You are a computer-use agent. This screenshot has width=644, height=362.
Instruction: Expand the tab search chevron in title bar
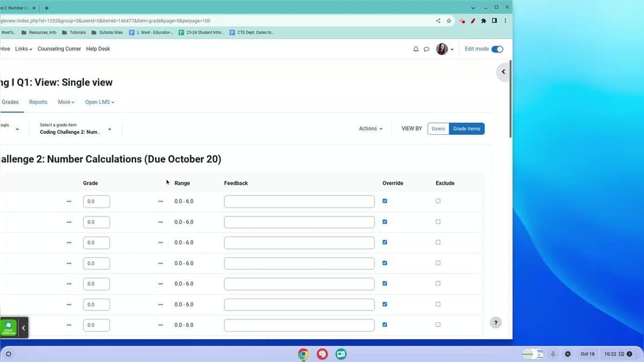coord(473,8)
